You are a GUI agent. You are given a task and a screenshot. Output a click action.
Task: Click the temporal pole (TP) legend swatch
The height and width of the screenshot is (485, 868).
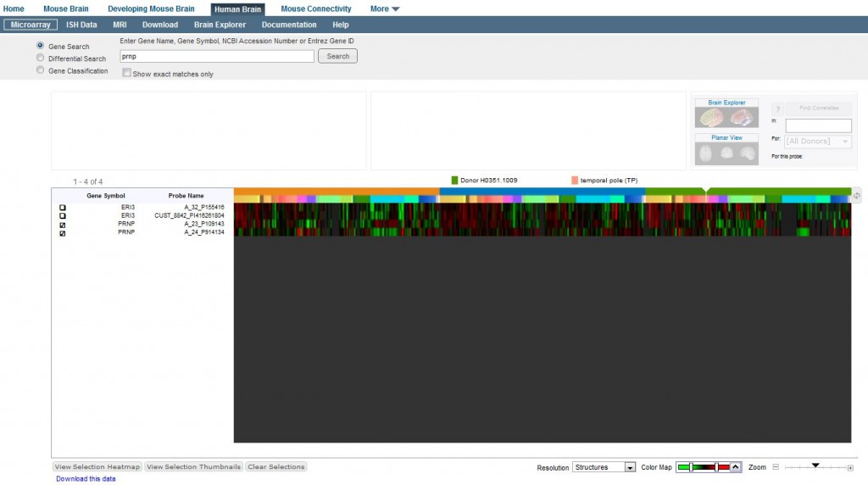pos(575,180)
